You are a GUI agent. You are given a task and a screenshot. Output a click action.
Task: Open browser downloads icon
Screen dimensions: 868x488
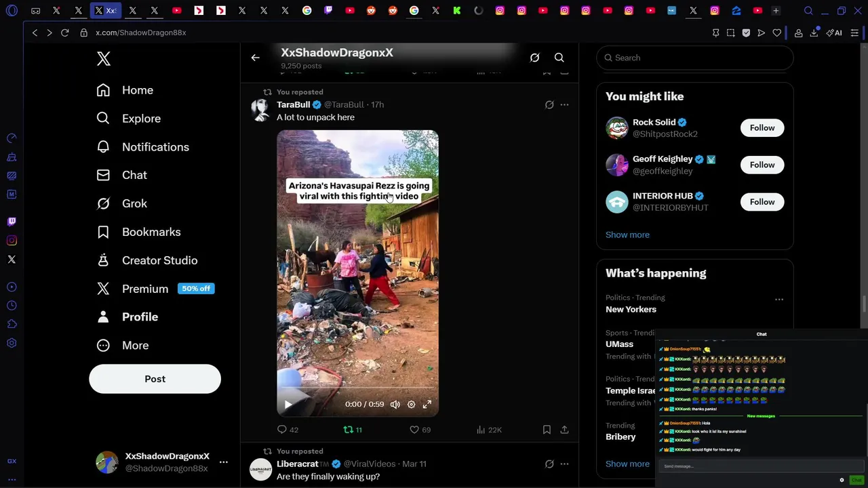click(x=814, y=33)
